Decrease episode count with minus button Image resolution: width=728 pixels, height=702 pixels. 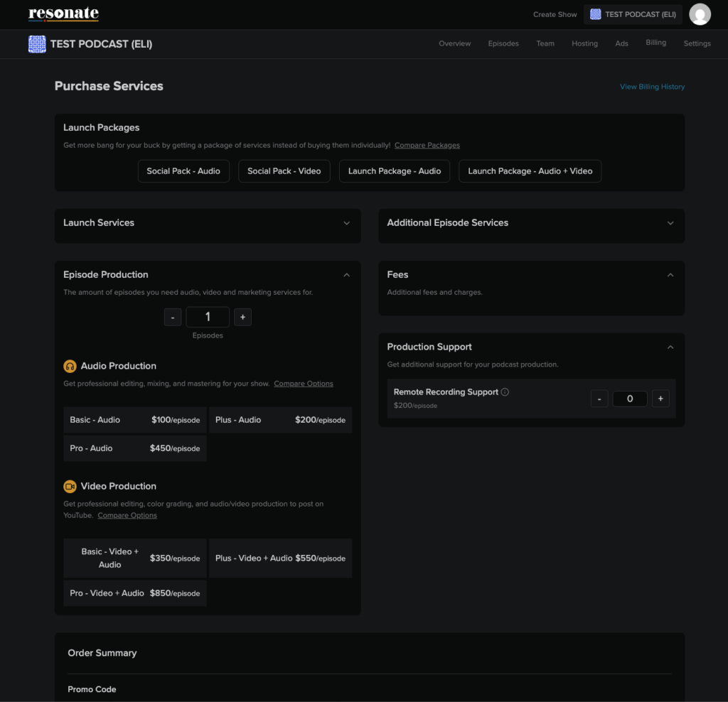(173, 317)
